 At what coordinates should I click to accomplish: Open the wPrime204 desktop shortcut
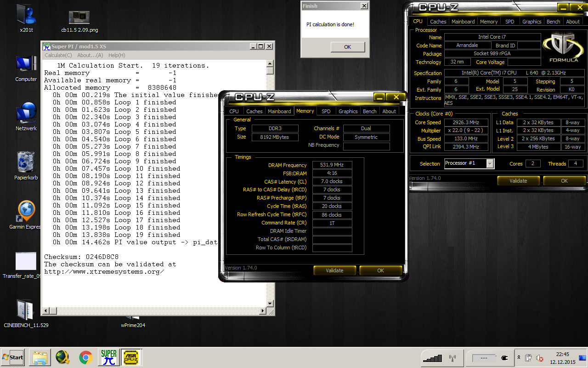[133, 321]
